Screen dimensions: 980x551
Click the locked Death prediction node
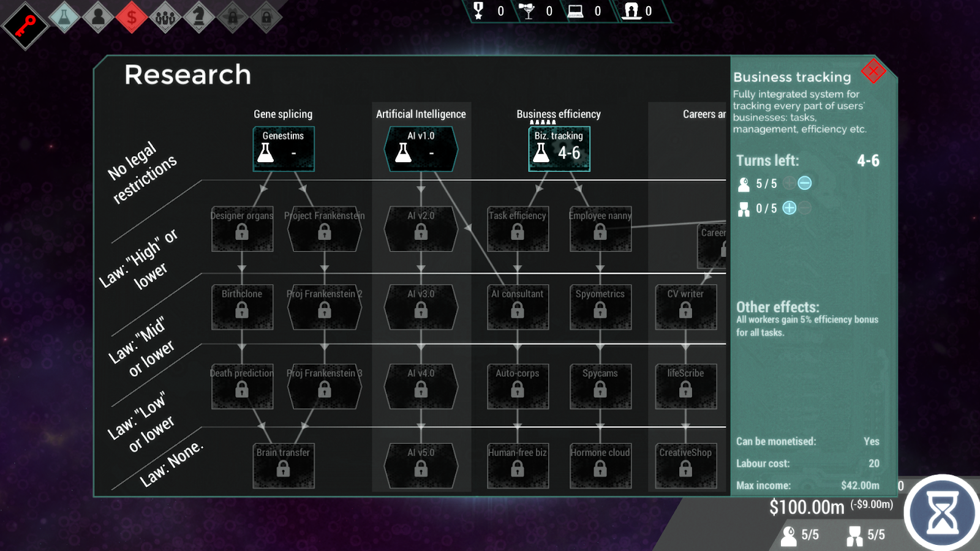click(x=242, y=386)
